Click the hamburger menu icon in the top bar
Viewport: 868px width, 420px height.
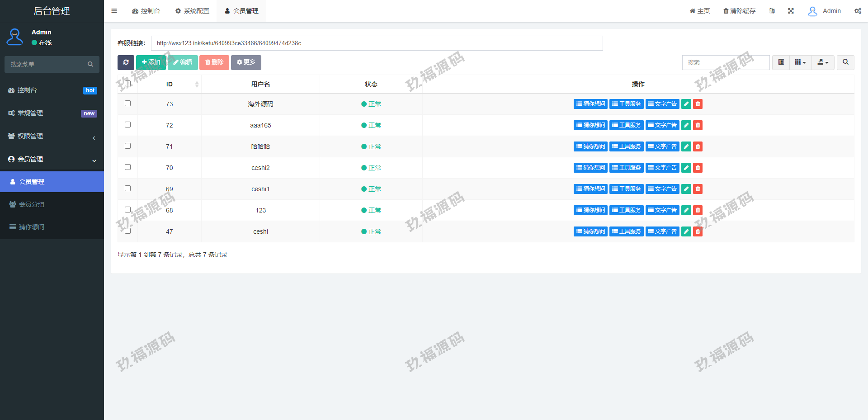coord(114,11)
